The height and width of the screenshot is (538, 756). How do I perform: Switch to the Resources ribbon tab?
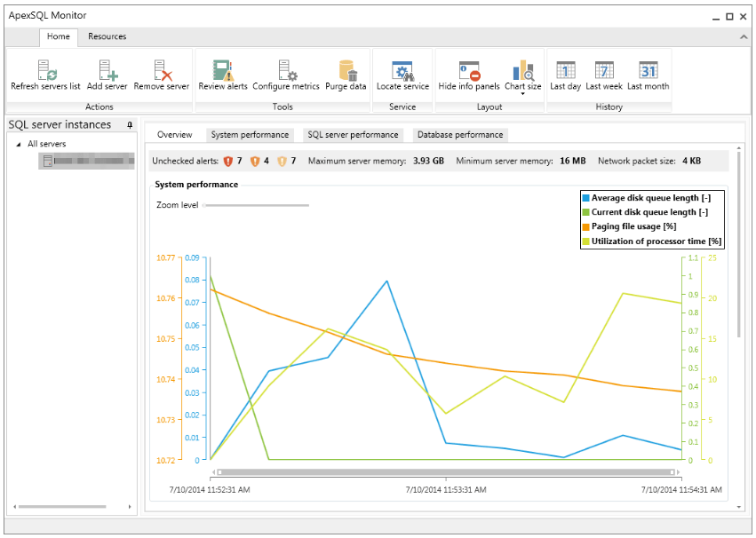point(107,36)
